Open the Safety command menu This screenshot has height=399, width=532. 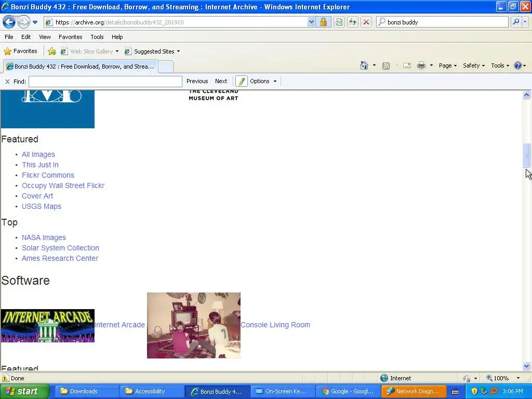(x=474, y=65)
